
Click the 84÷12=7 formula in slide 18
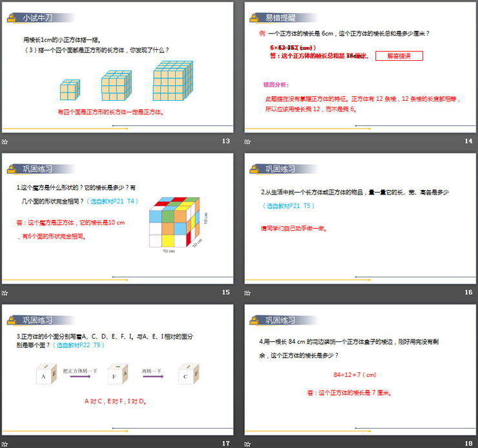[x=354, y=375]
